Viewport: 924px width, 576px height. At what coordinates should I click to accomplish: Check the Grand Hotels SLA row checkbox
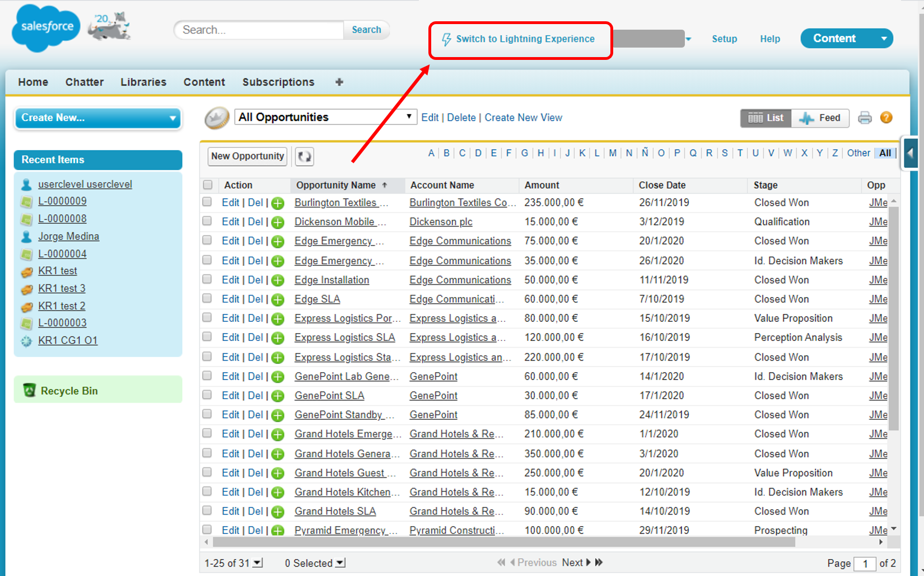pyautogui.click(x=207, y=511)
